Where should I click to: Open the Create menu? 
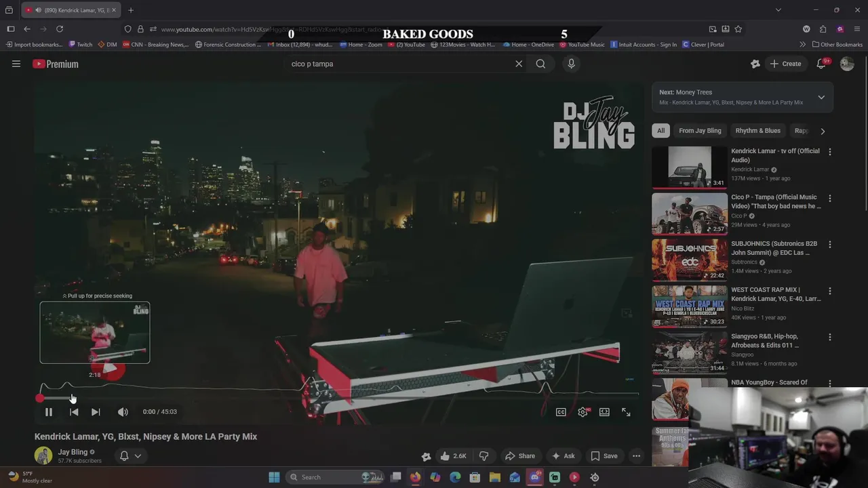(785, 64)
